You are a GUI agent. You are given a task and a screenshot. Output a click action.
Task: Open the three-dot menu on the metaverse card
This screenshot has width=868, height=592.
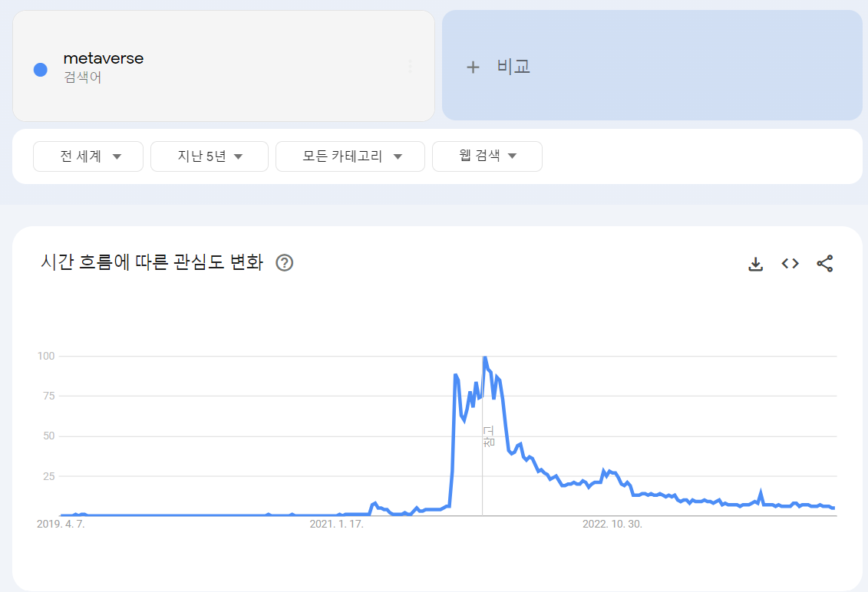pos(411,65)
